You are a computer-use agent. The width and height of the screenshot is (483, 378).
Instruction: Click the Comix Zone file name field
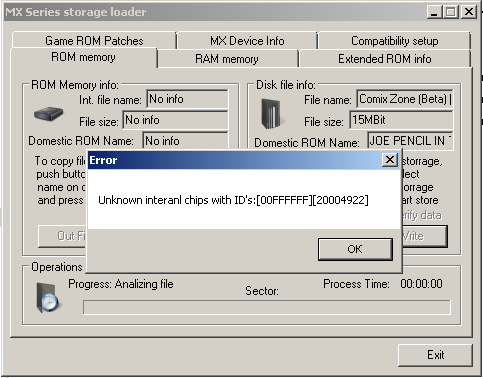pos(405,99)
